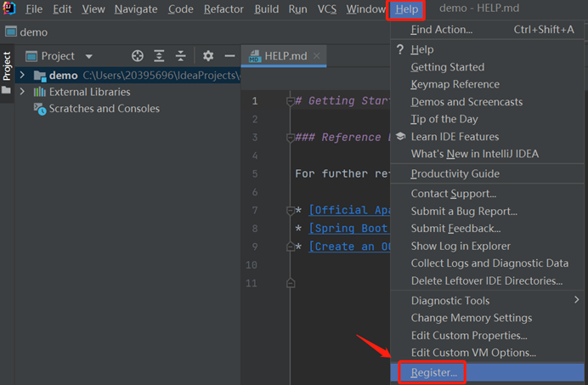Screen dimensions: 588x385
Task: Select Submit a Bug Report
Action: point(488,212)
